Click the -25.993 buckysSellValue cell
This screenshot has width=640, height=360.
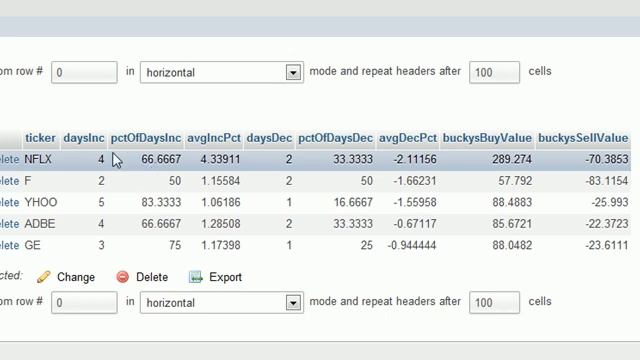pos(610,202)
